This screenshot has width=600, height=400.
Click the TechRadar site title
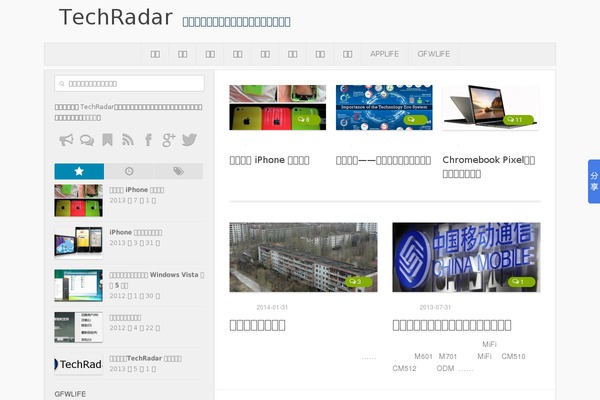[x=116, y=17]
